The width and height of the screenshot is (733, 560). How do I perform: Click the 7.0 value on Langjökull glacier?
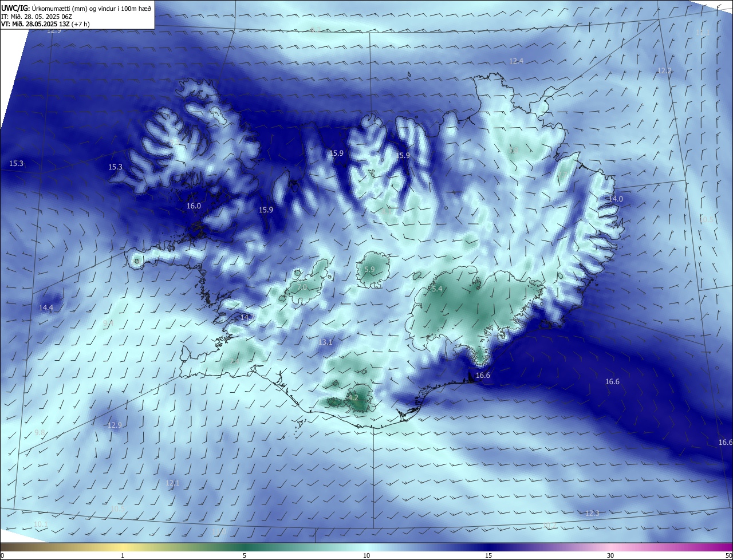[x=302, y=287]
